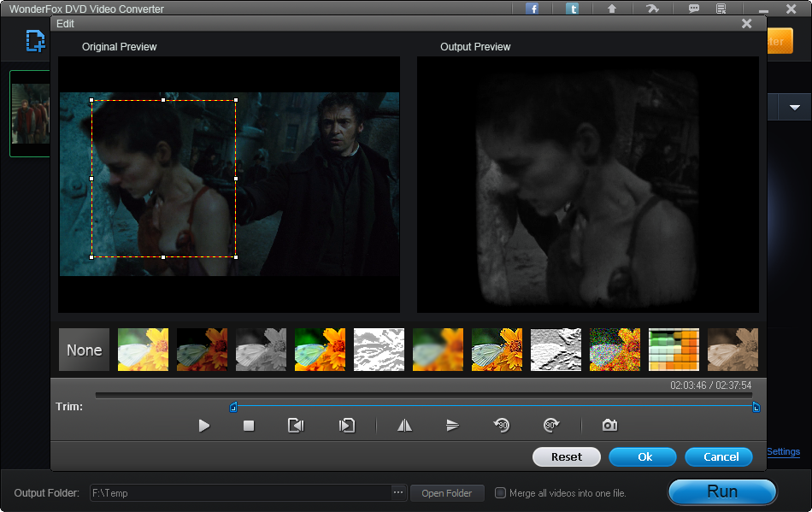Apply the emboss relief effect thumbnail
Image resolution: width=812 pixels, height=512 pixels.
click(556, 350)
